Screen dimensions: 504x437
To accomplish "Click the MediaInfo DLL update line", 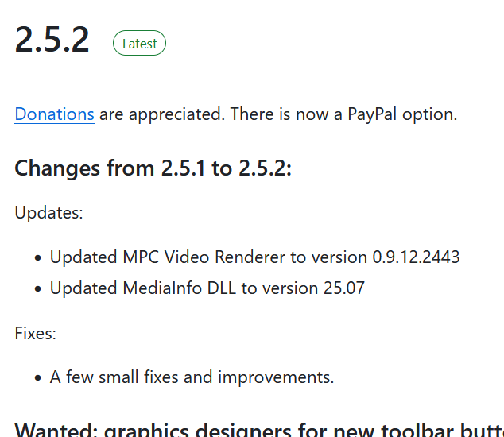I will click(x=207, y=288).
